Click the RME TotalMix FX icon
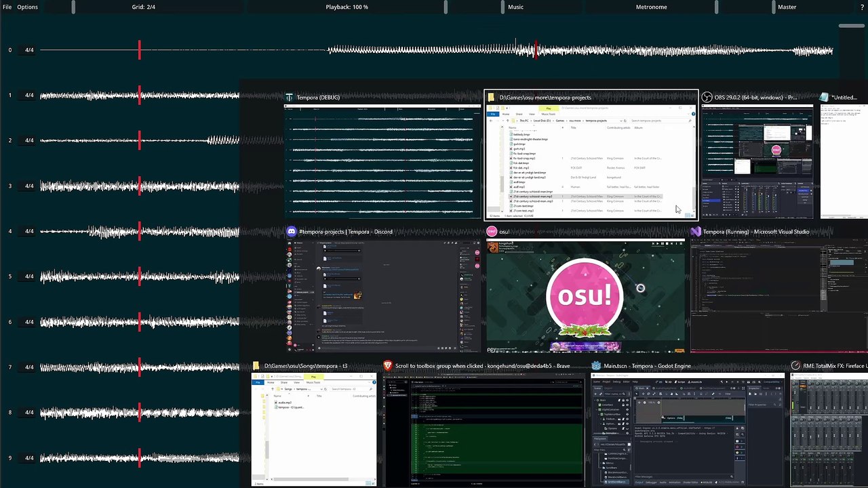Image resolution: width=868 pixels, height=488 pixels. coord(795,366)
